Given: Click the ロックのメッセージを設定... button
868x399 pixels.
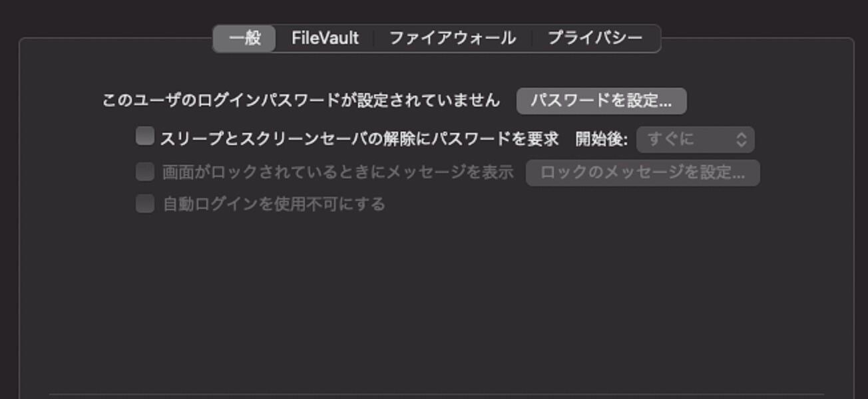Looking at the screenshot, I should (x=642, y=173).
